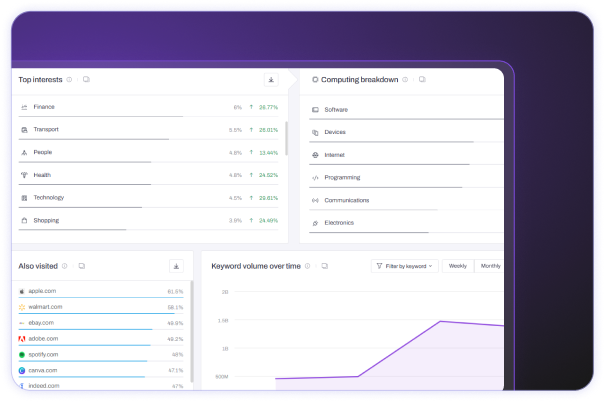The image size is (605, 402).
Task: Click the apple.com link
Action: [42, 291]
